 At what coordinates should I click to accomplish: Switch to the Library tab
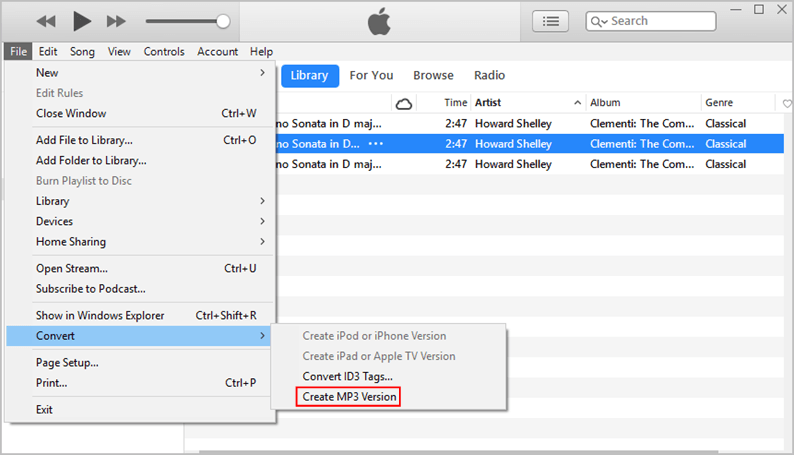click(309, 76)
